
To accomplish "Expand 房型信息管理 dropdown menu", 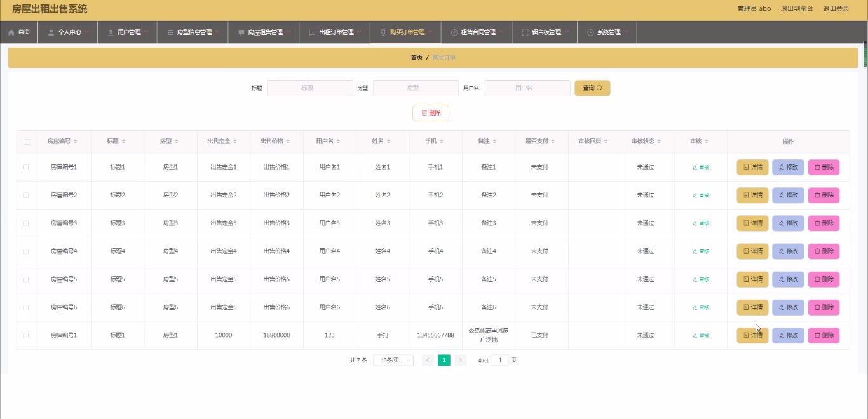I will point(193,32).
